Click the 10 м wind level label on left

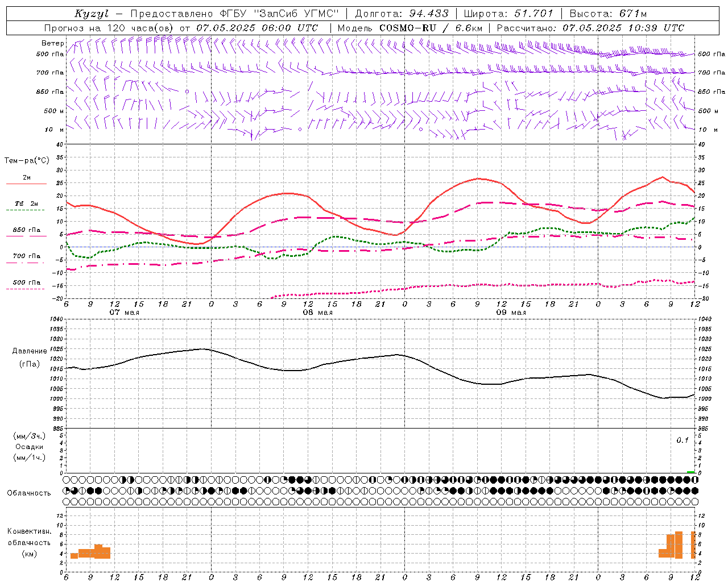pyautogui.click(x=54, y=130)
